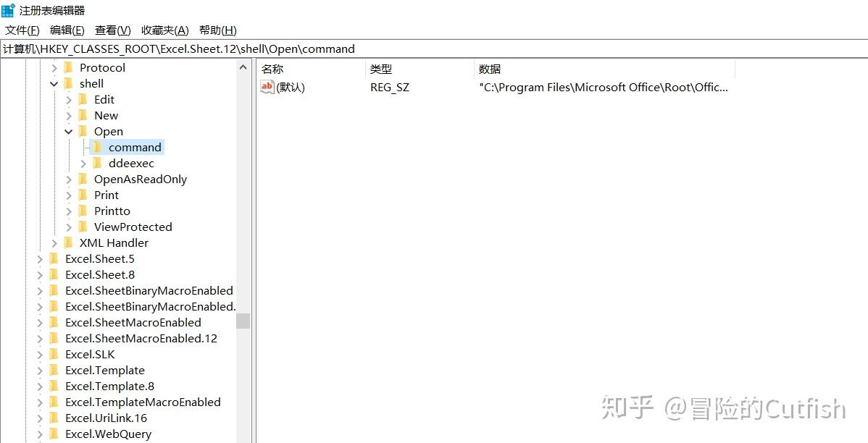The height and width of the screenshot is (443, 868).
Task: Select the New folder icon
Action: click(83, 116)
